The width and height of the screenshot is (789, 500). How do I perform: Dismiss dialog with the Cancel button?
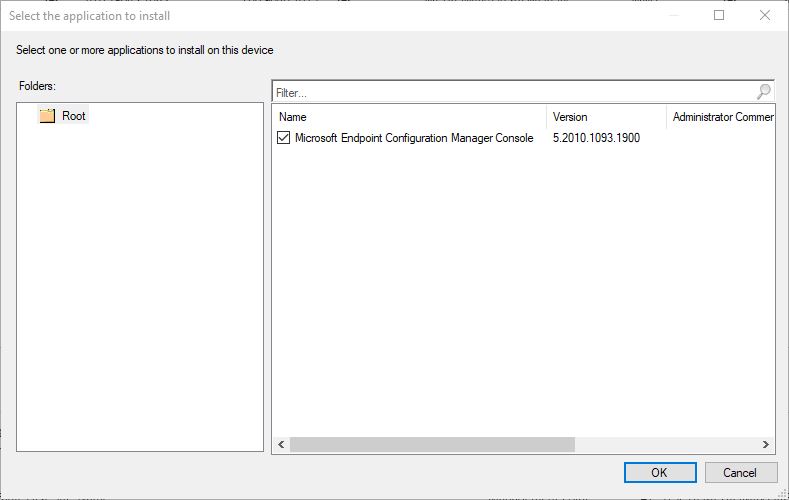[740, 472]
